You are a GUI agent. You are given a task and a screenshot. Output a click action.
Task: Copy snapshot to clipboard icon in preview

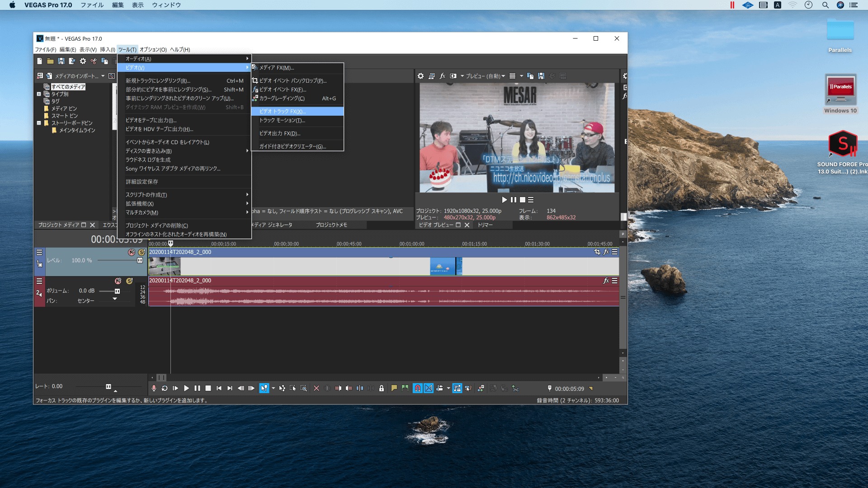coord(530,76)
